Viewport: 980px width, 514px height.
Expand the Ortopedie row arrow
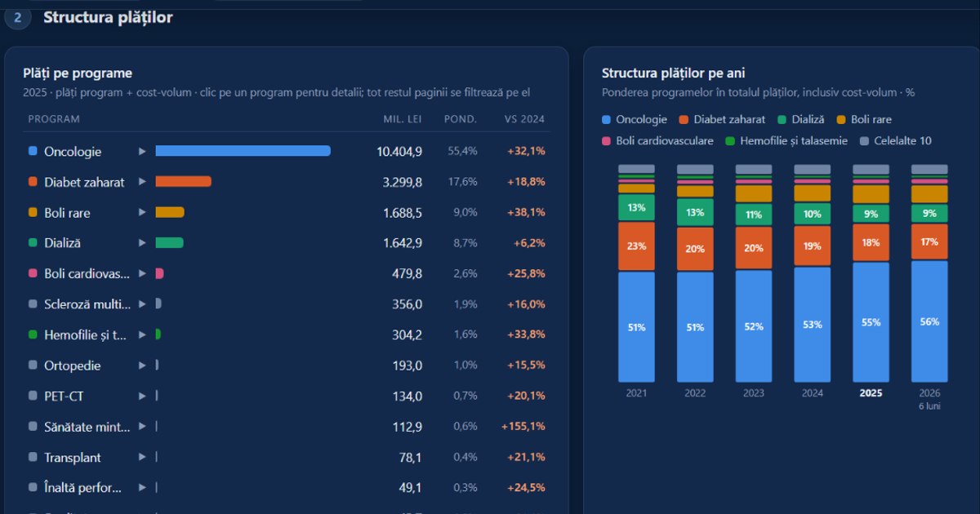(142, 365)
